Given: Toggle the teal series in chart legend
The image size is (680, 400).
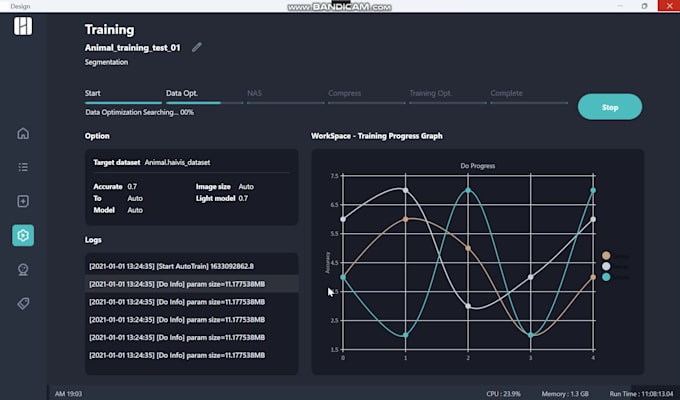Looking at the screenshot, I should [606, 277].
